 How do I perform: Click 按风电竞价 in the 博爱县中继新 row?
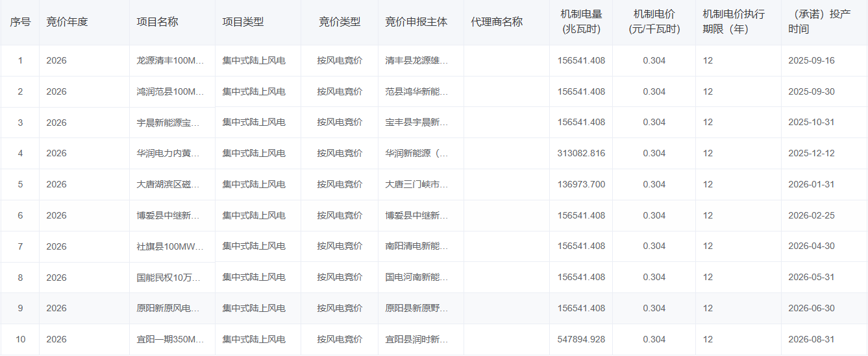[x=340, y=216]
